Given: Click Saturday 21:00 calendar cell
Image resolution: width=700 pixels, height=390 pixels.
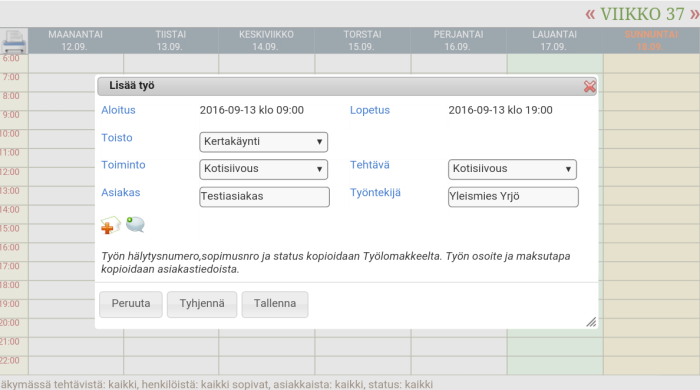Looking at the screenshot, I should point(555,346).
